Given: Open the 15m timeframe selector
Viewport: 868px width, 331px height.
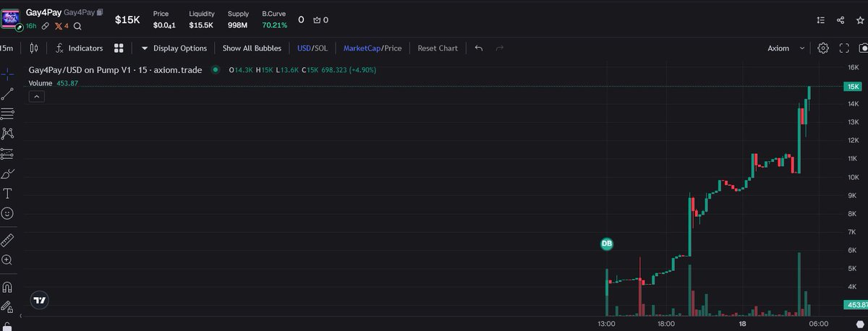Looking at the screenshot, I should click(7, 48).
